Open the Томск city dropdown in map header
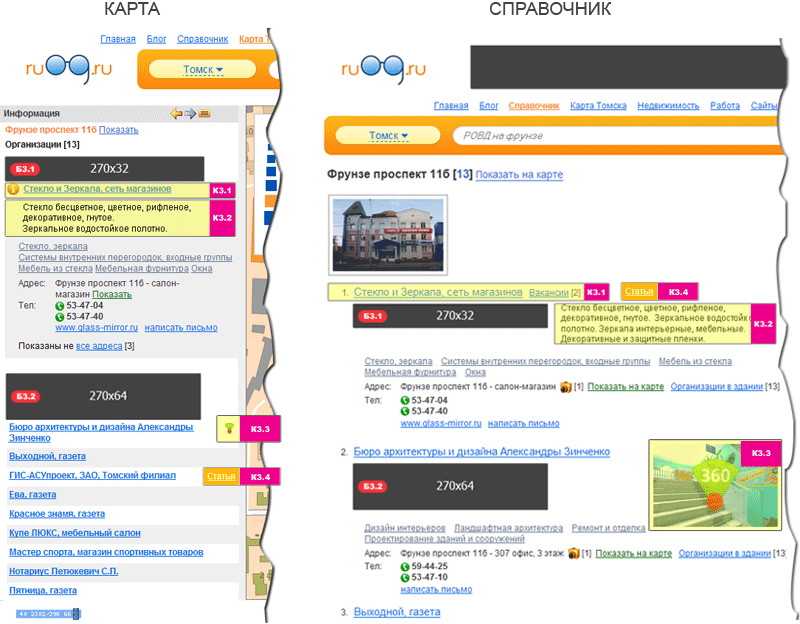The width and height of the screenshot is (800, 624). [x=202, y=70]
